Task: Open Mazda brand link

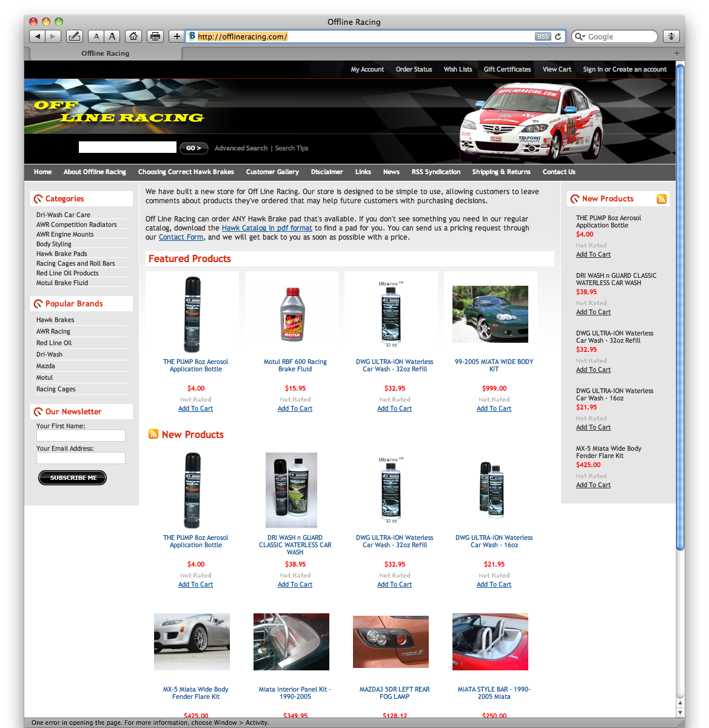Action: [x=45, y=366]
